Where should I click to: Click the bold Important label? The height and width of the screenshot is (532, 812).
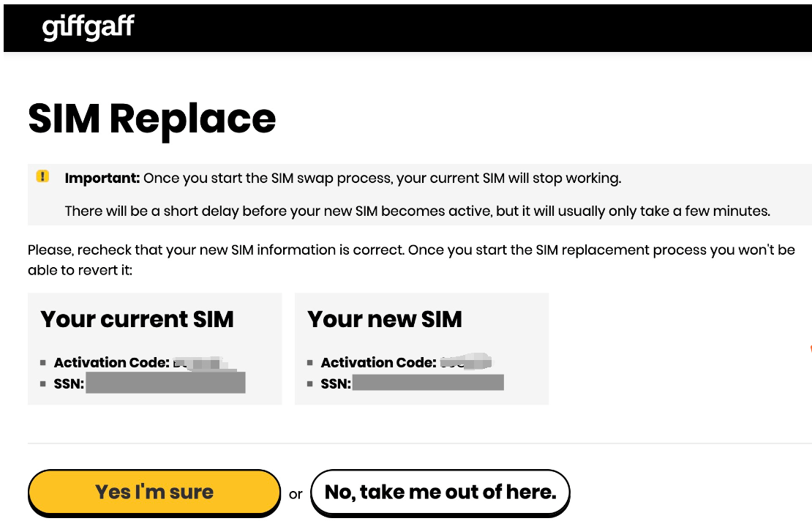pos(102,178)
